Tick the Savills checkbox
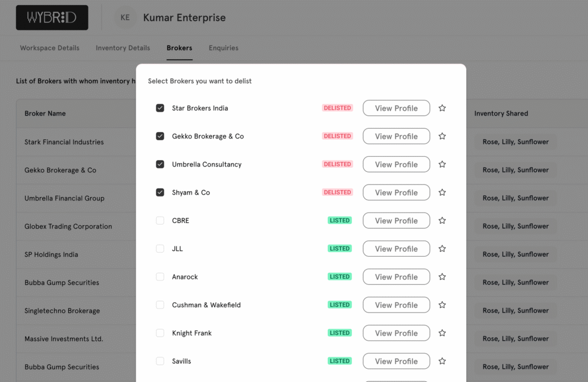 pyautogui.click(x=160, y=361)
